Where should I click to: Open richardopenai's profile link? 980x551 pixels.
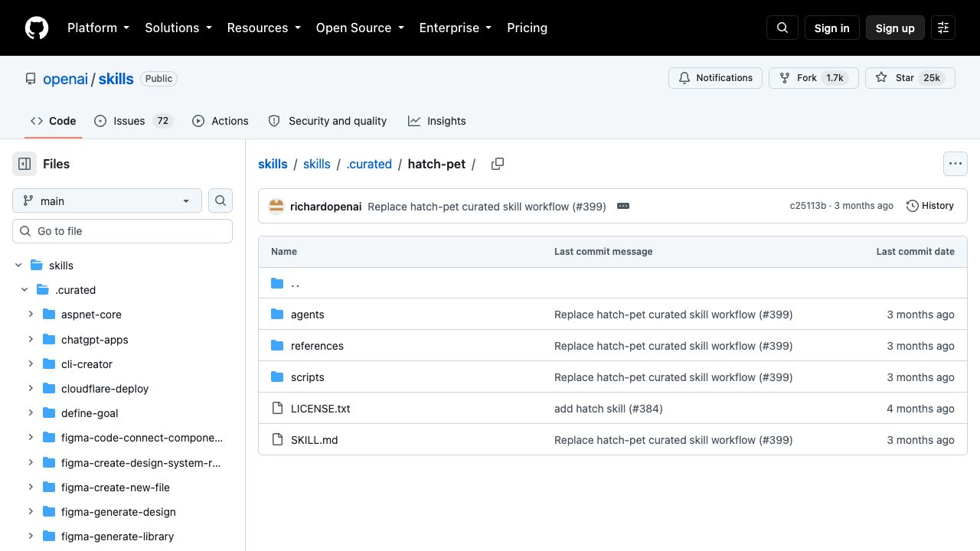(x=326, y=207)
